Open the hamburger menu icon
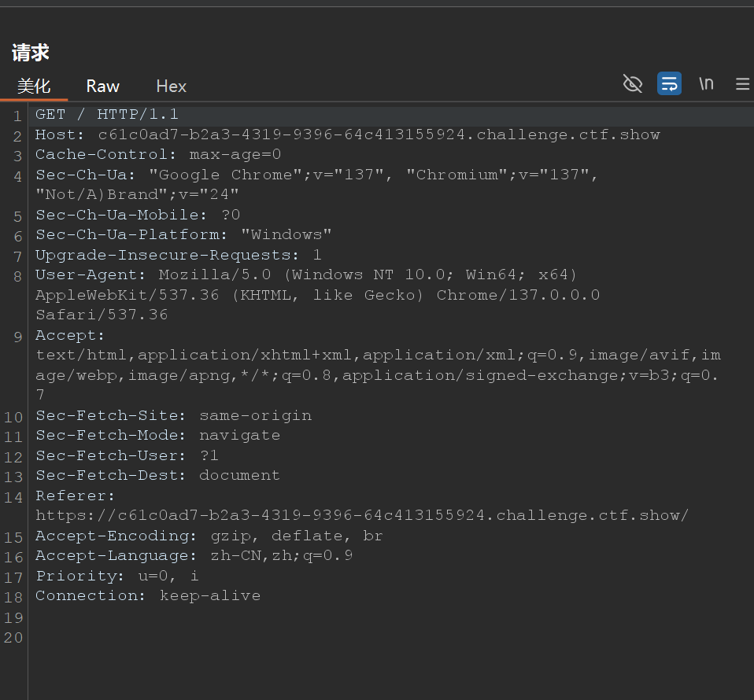Screen dimensions: 754x700 pyautogui.click(x=742, y=83)
